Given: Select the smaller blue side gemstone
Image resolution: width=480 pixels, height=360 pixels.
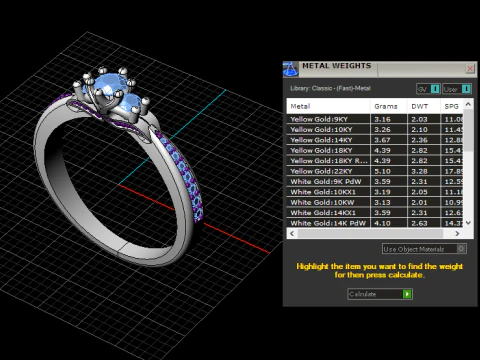Looking at the screenshot, I should click(x=130, y=102).
